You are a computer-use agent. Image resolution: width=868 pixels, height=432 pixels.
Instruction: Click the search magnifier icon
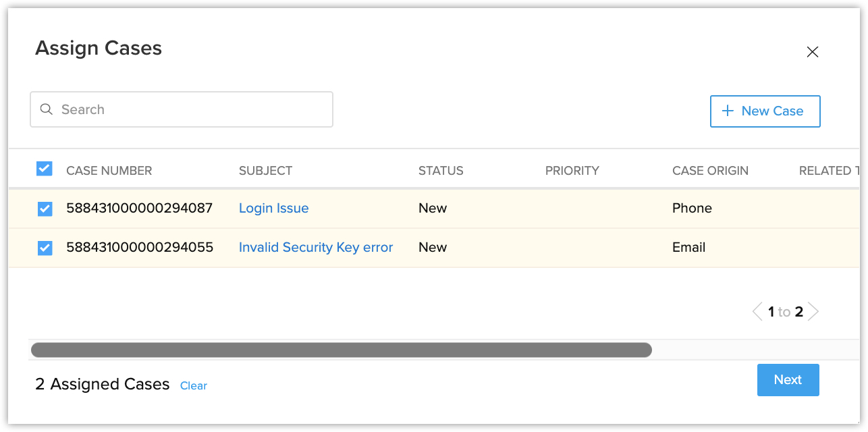[47, 109]
